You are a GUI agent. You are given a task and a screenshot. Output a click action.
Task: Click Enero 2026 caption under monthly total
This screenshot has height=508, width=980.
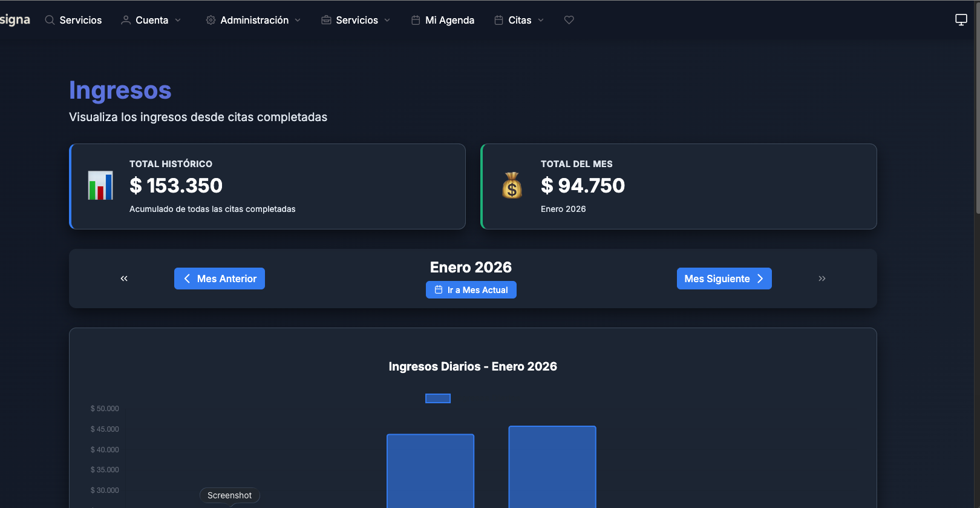pos(563,209)
